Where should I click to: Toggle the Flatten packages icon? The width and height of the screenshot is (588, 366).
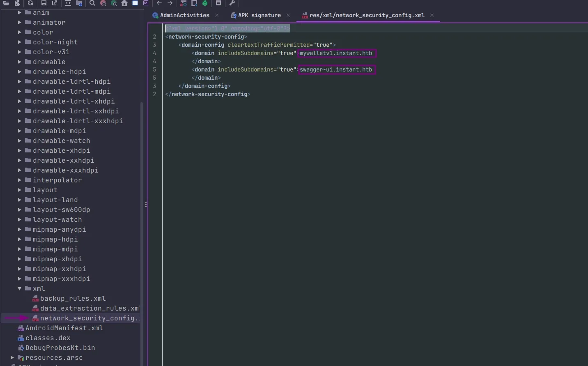(79, 3)
